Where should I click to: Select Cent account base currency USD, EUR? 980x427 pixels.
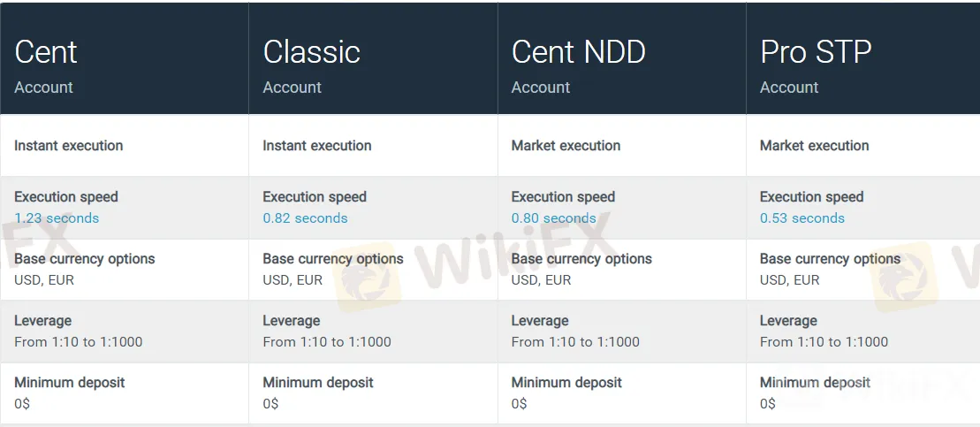(x=44, y=280)
